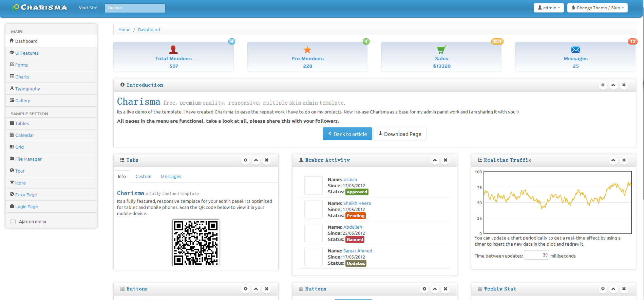
Task: Click the Dashboard breadcrumb link
Action: pyautogui.click(x=149, y=30)
